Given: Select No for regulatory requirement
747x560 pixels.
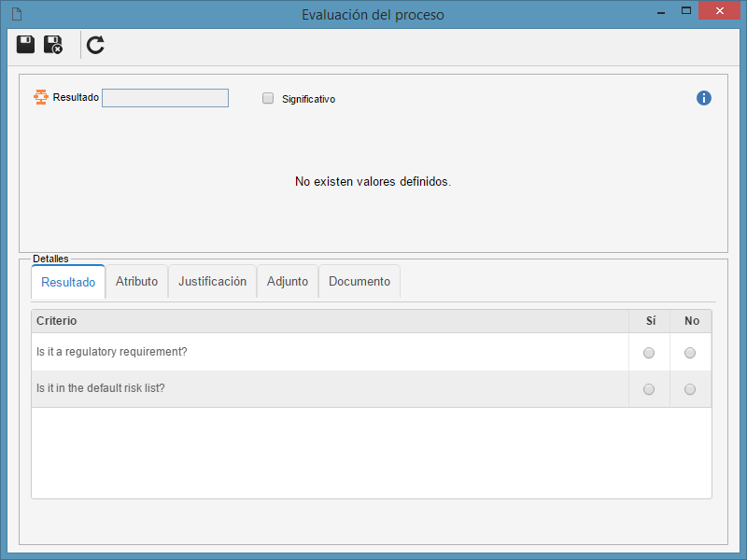Looking at the screenshot, I should [690, 353].
